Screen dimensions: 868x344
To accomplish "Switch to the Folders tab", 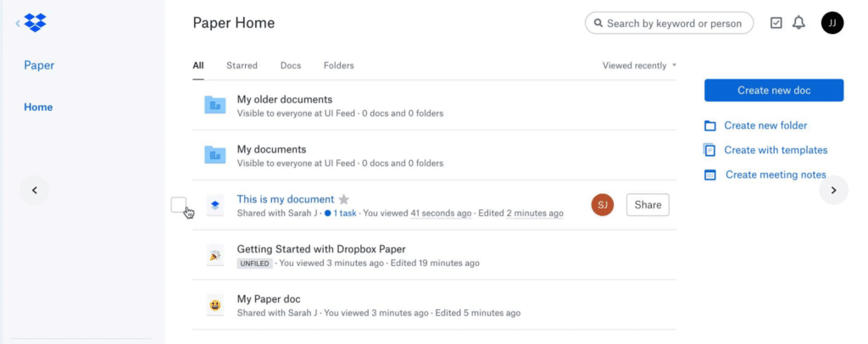I will 339,65.
